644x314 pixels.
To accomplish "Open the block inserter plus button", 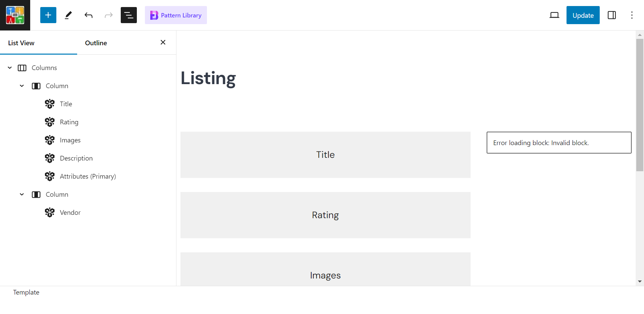I will coord(48,15).
